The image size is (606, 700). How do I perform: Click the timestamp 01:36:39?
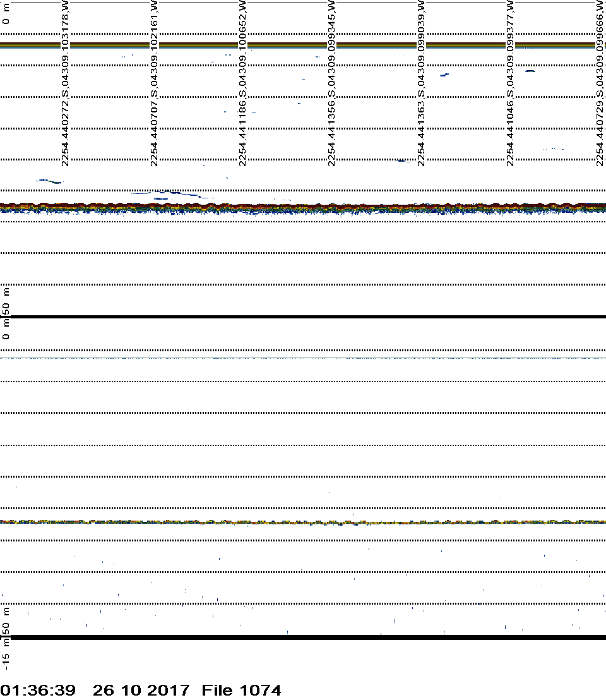(38, 690)
